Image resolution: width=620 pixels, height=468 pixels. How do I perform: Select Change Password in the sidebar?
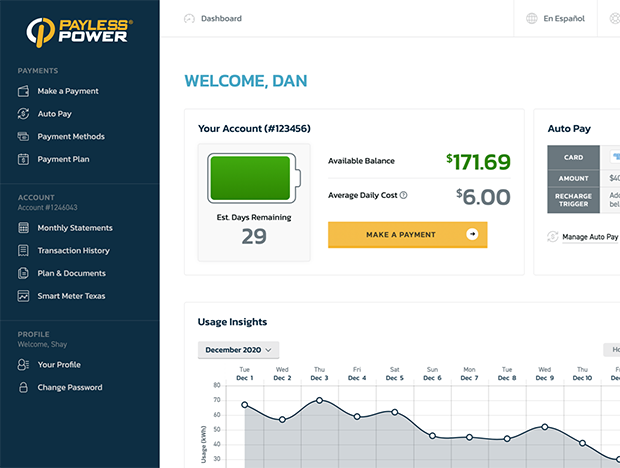click(x=69, y=388)
